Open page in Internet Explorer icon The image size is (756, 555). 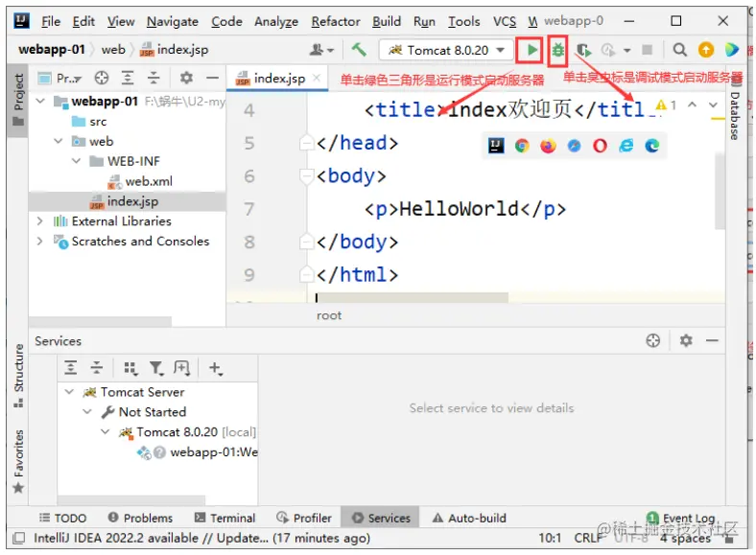point(626,146)
